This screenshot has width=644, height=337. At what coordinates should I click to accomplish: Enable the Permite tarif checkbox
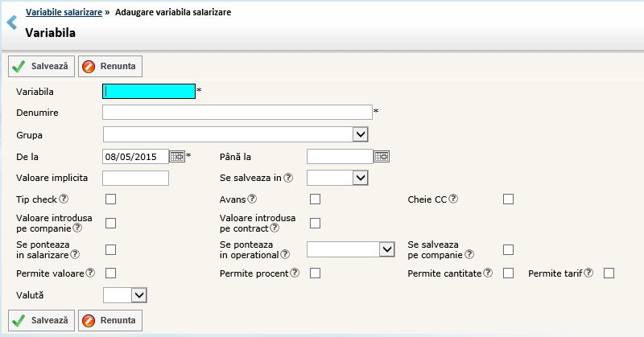(x=609, y=273)
